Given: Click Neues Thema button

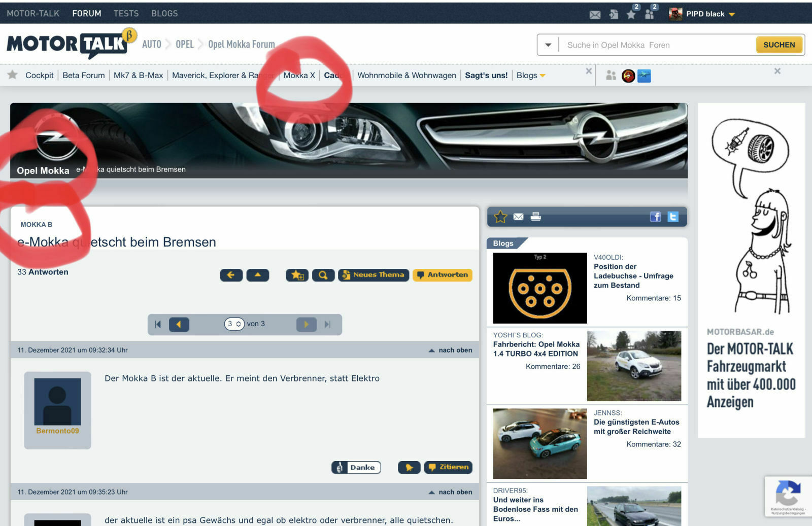Looking at the screenshot, I should tap(374, 275).
